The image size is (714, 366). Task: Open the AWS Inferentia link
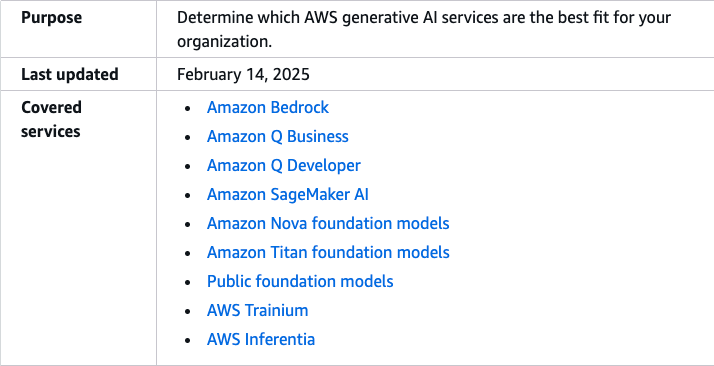click(x=260, y=339)
